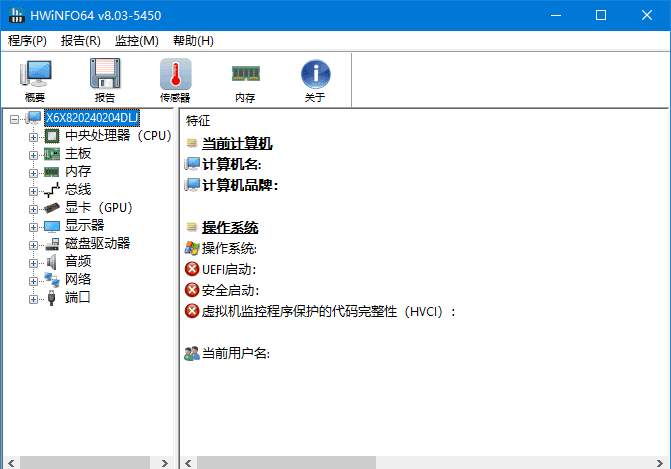Open the 报告(R) menu
Viewport: 671px width, 469px height.
[80, 41]
